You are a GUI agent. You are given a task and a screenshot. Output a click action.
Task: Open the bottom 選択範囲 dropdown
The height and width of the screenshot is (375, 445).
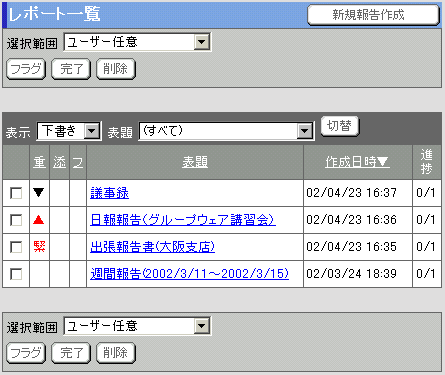137,326
